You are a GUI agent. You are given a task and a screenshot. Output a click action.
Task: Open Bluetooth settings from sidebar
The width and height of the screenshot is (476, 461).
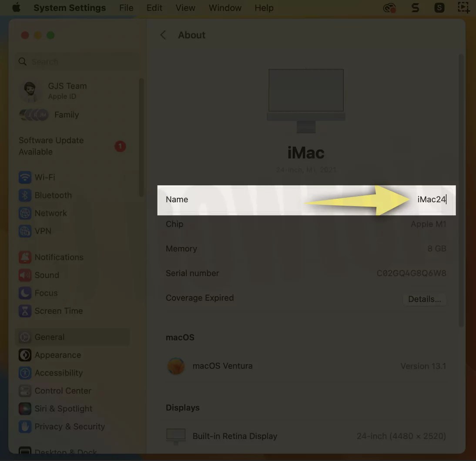(x=25, y=195)
